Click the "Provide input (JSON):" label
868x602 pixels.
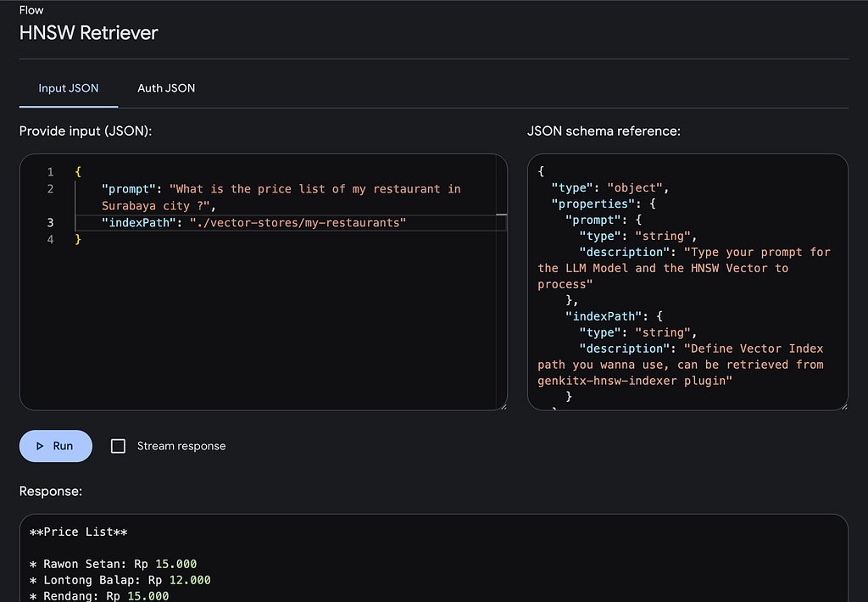(85, 131)
